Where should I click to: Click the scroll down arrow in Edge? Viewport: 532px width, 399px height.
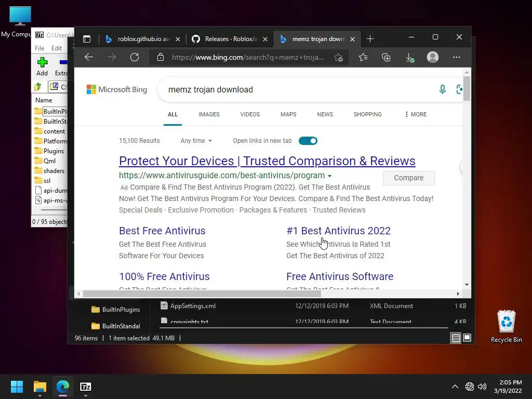(x=467, y=285)
